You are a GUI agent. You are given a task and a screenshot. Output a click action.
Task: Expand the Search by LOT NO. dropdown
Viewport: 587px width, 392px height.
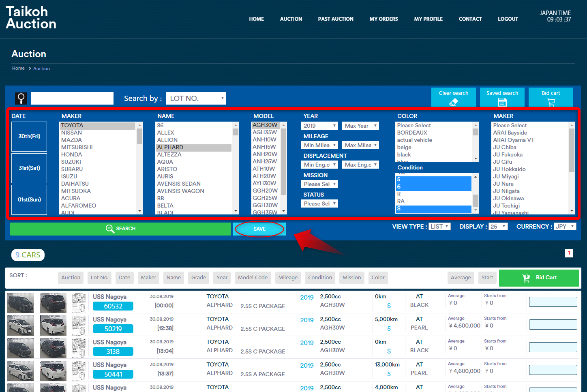pos(196,99)
